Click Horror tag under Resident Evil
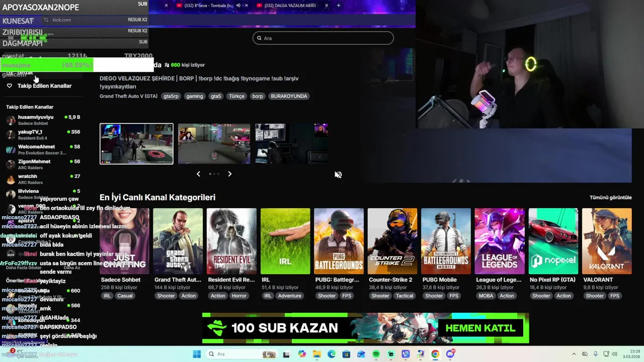Viewport: 644px width, 362px height. tap(239, 296)
